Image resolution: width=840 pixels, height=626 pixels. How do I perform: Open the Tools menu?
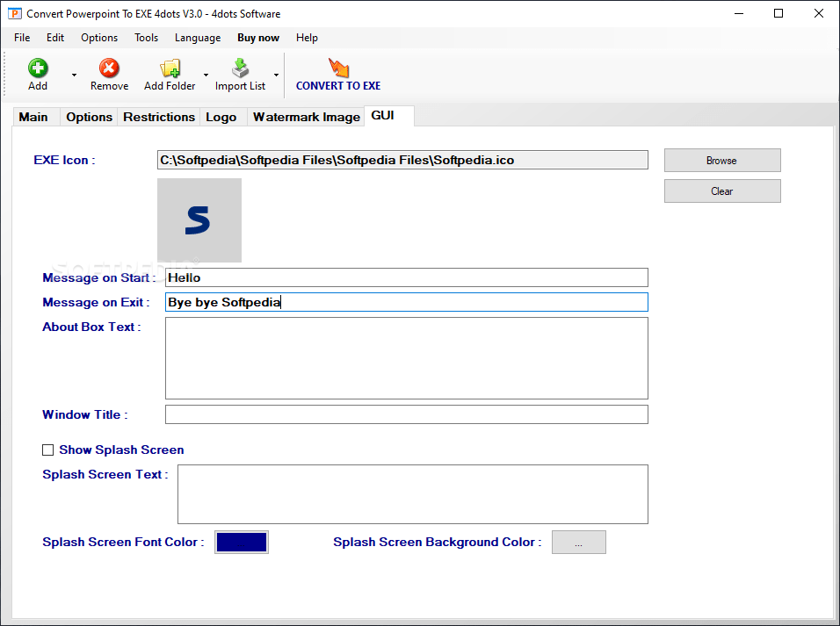[x=146, y=38]
